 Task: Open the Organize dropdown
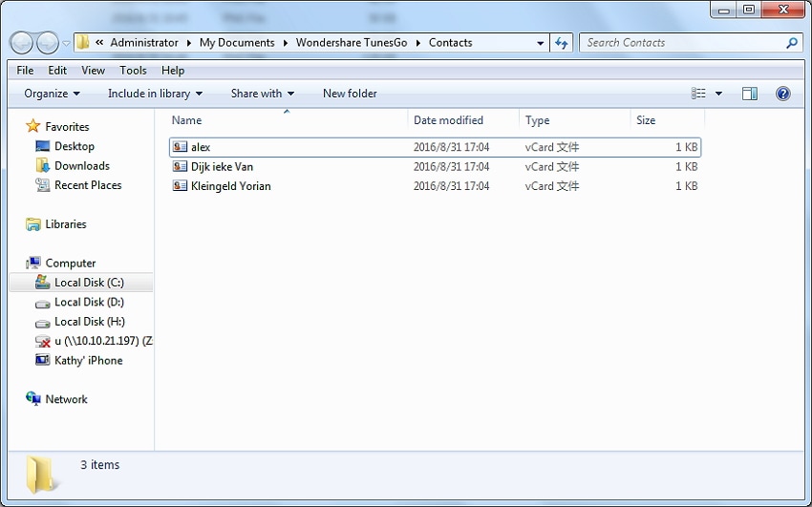pyautogui.click(x=52, y=94)
